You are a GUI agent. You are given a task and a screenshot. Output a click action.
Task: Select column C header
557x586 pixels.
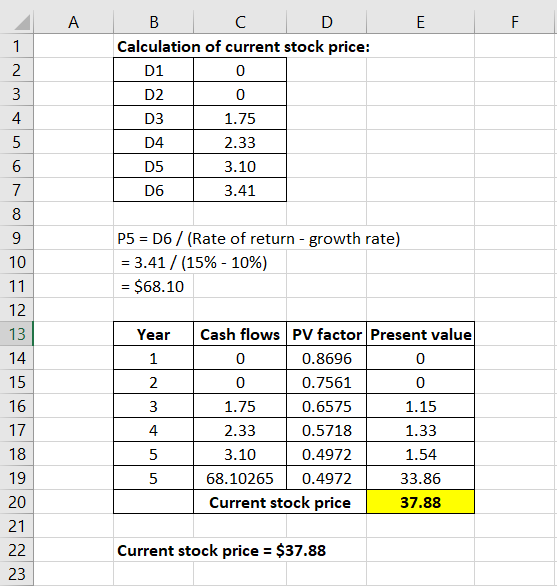click(240, 22)
